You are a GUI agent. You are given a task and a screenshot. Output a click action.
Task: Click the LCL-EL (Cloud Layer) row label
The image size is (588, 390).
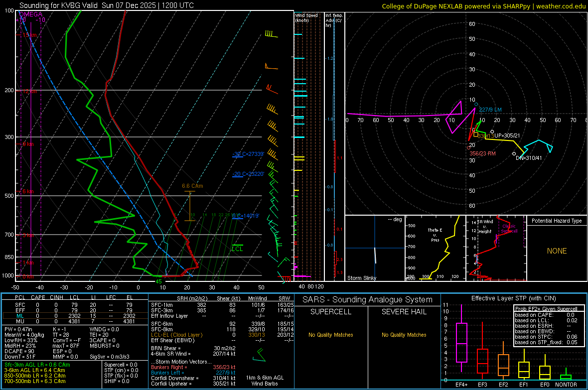(x=176, y=335)
